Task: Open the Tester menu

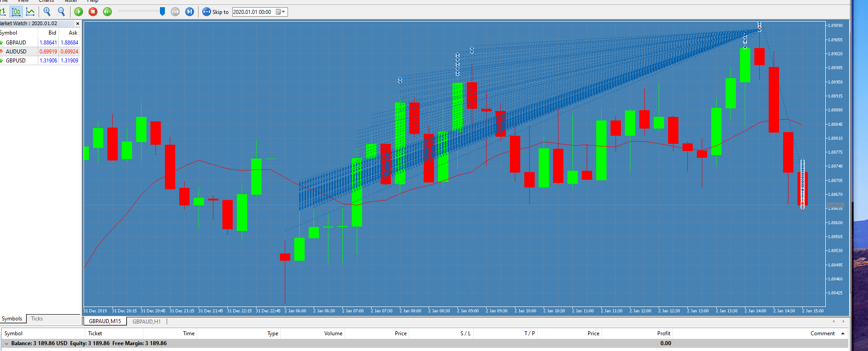Action: click(x=71, y=1)
